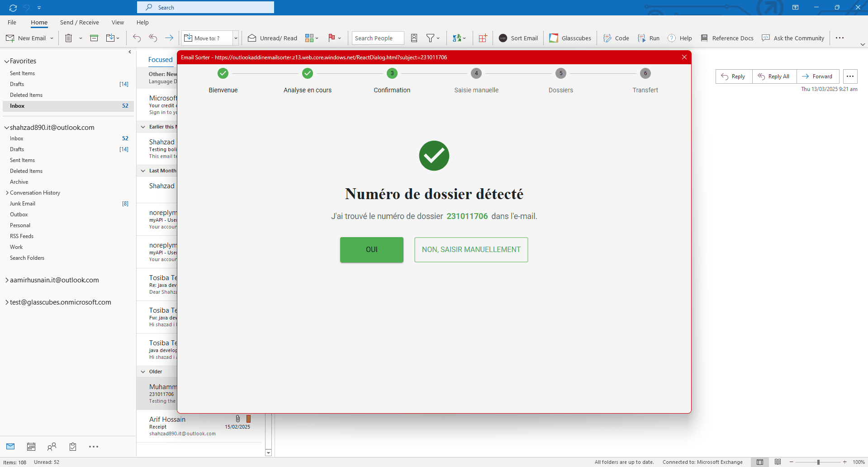Confirm with the OUI button
This screenshot has height=467, width=868.
coord(372,250)
